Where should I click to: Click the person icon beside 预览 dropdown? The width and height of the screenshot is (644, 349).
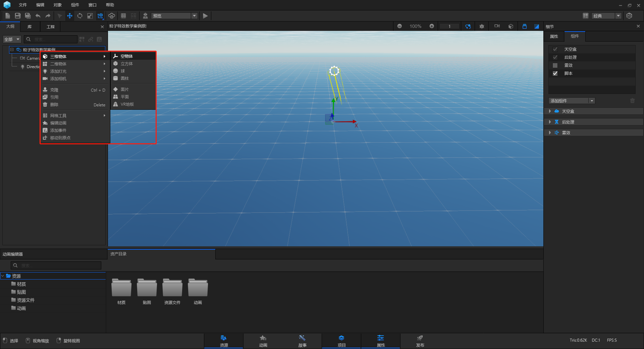click(x=145, y=16)
